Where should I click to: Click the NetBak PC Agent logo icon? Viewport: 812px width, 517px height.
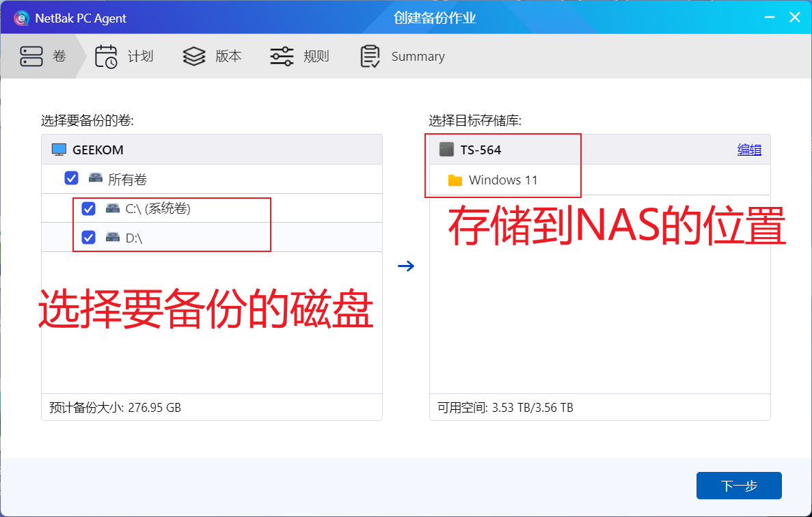tap(21, 18)
